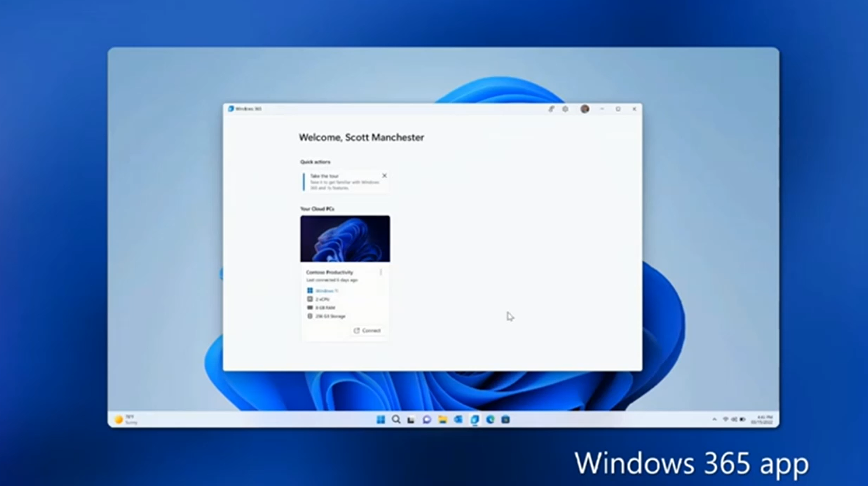Click the battery tray icon
This screenshot has width=868, height=486.
[742, 420]
